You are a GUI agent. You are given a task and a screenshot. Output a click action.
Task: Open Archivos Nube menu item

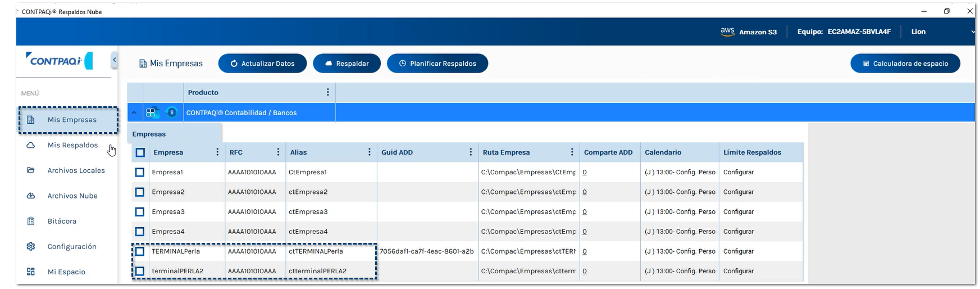pos(72,196)
